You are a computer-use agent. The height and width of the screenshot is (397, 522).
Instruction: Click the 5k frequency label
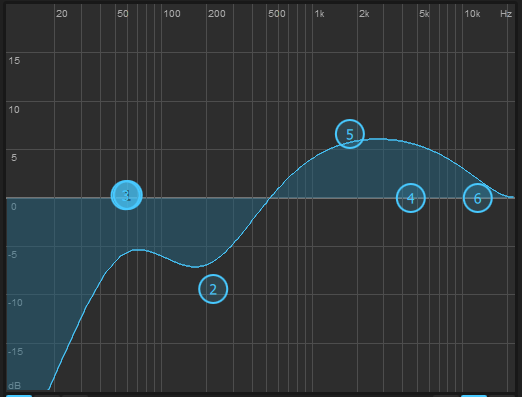pyautogui.click(x=424, y=14)
